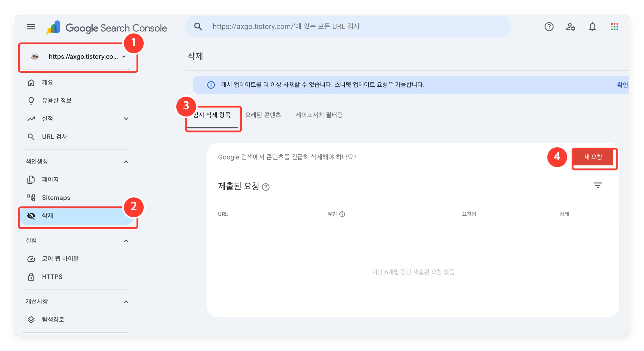The image size is (644, 351).
Task: Collapse the 실험 section
Action: [x=126, y=241]
